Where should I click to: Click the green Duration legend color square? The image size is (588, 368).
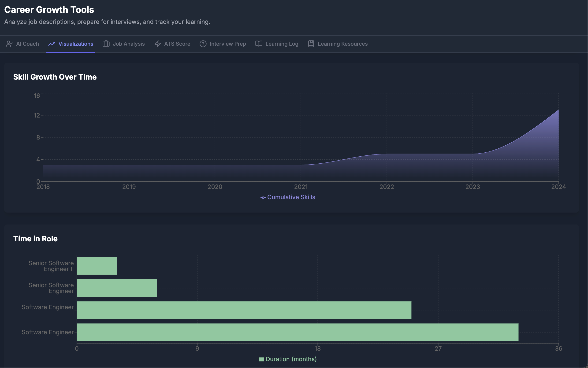point(262,359)
